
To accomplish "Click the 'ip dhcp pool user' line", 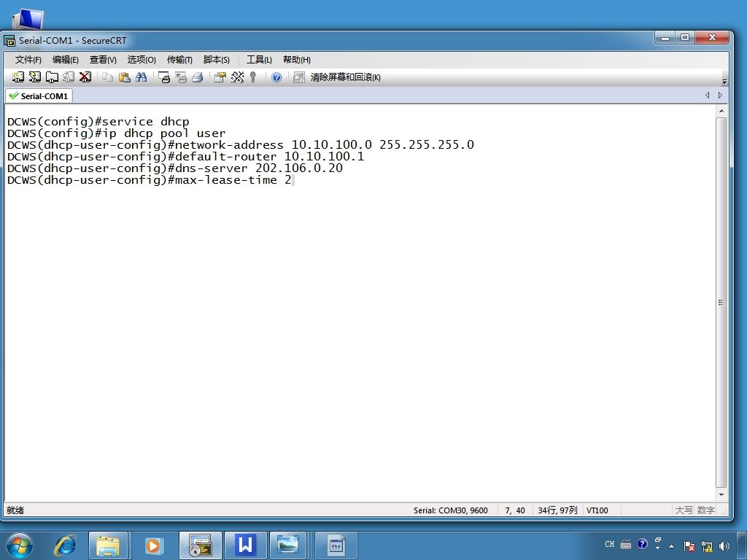I will [x=116, y=133].
